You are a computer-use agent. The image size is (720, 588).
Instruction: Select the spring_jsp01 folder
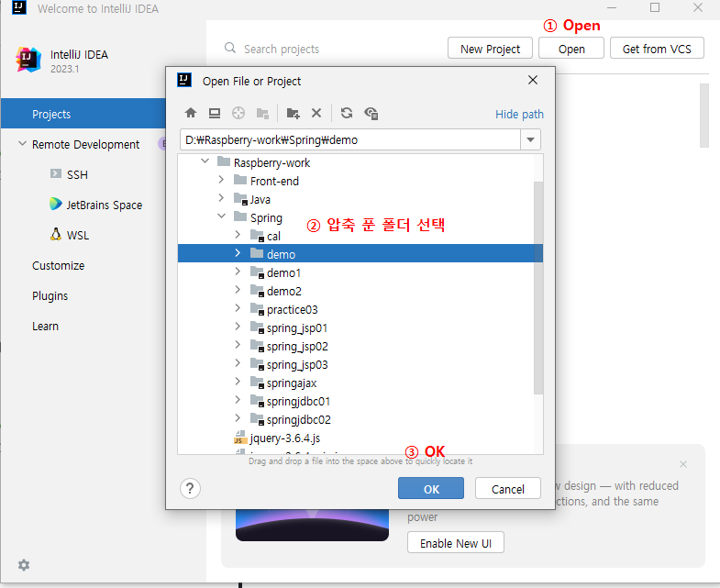click(296, 328)
